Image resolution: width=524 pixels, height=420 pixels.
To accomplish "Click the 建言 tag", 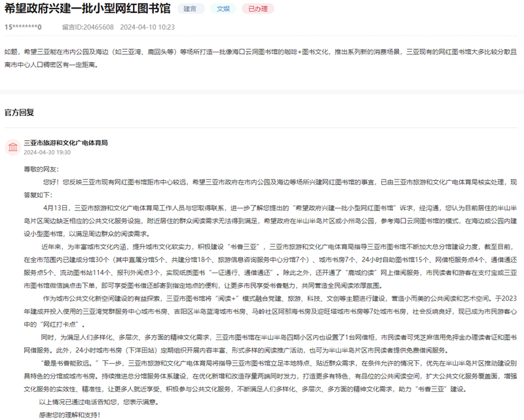I will [191, 9].
